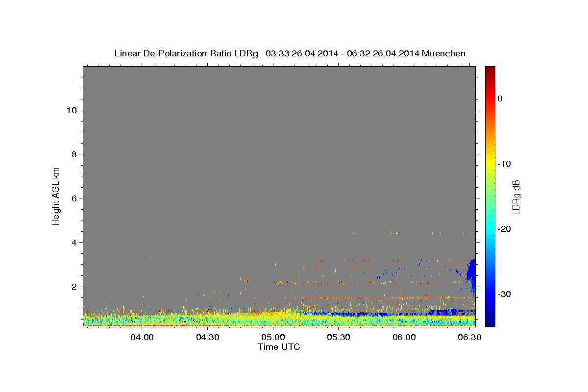Click the 06:30 time tick label
This screenshot has height=392, width=588.
coord(469,338)
